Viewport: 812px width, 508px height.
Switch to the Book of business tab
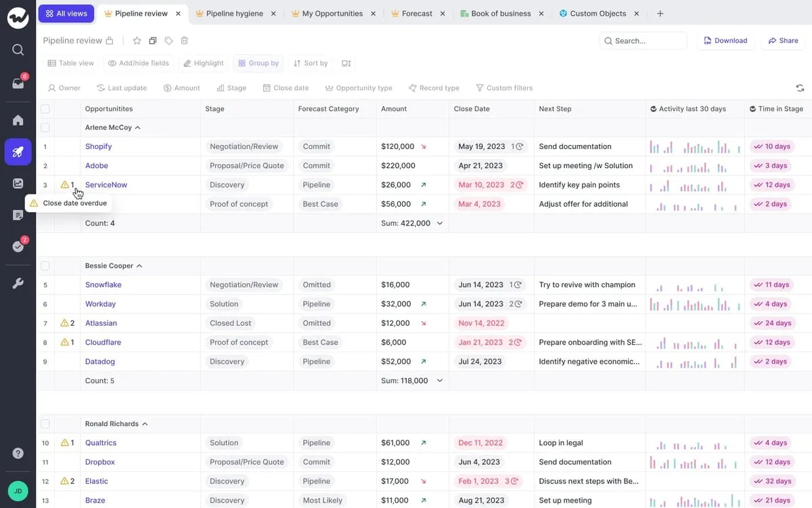(501, 14)
